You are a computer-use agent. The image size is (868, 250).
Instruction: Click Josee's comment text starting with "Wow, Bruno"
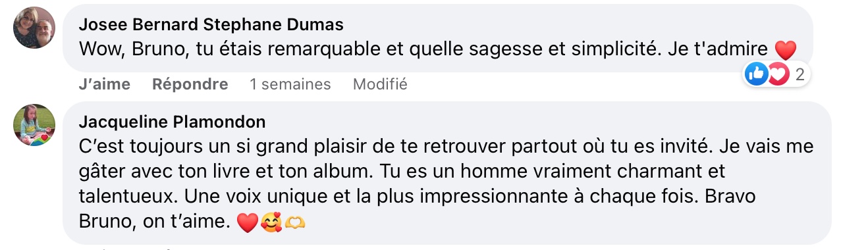pyautogui.click(x=423, y=49)
